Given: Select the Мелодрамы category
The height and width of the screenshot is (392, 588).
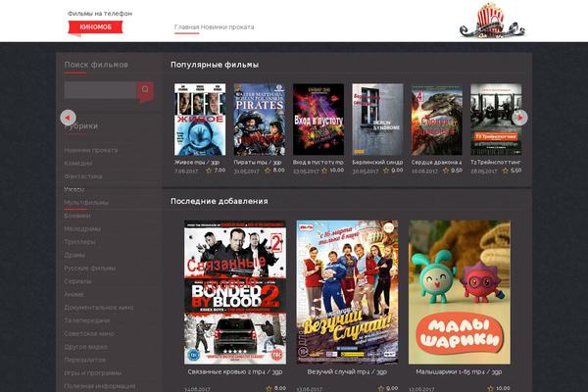Looking at the screenshot, I should click(82, 228).
